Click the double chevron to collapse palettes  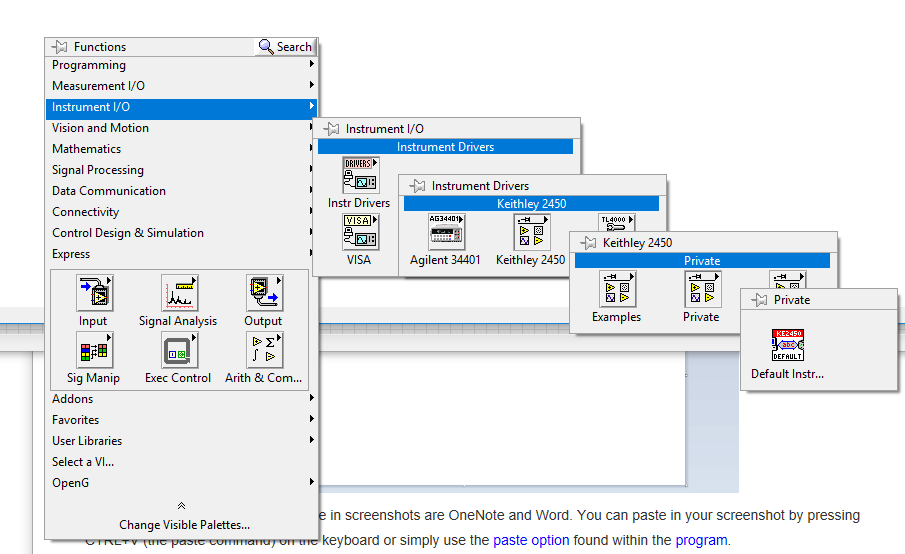(x=181, y=506)
